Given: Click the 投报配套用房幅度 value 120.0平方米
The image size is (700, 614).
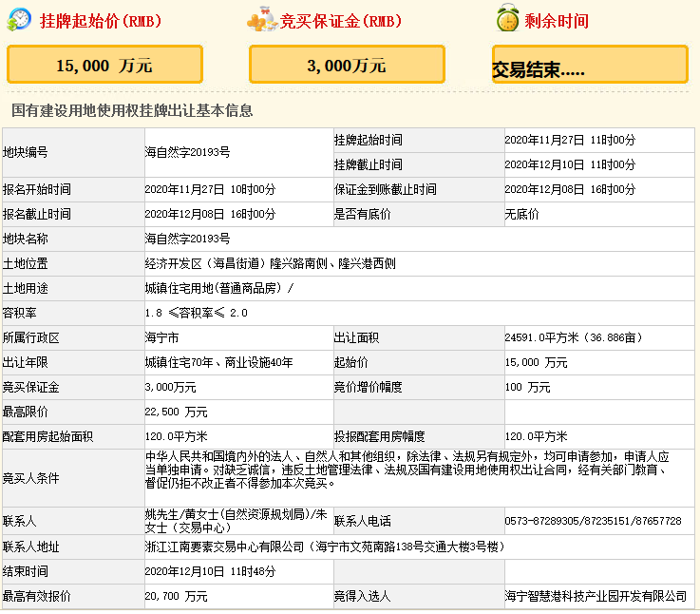Looking at the screenshot, I should coord(536,436).
